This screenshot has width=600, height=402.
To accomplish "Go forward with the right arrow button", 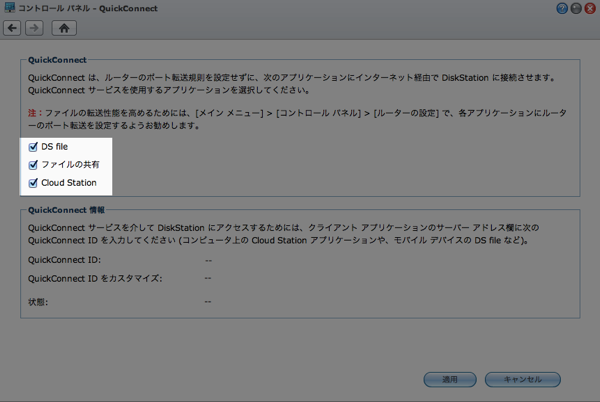I will 34,28.
